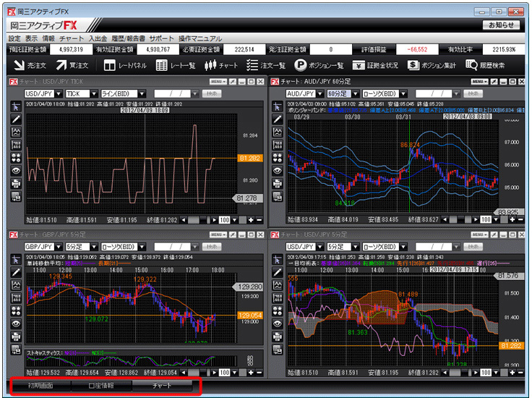Click scroll right arrow in USD/JPY 5分足 chart
Screen dimensions: 532x398
click(476, 373)
